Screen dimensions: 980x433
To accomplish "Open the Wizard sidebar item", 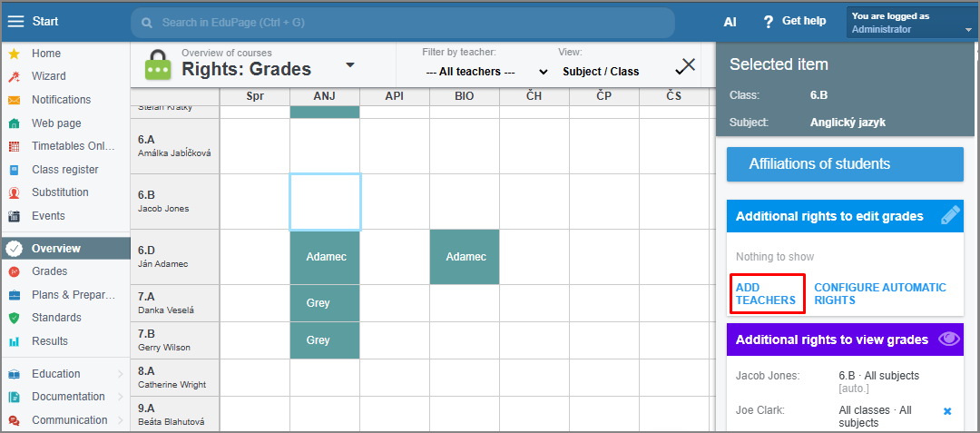I will click(x=48, y=76).
